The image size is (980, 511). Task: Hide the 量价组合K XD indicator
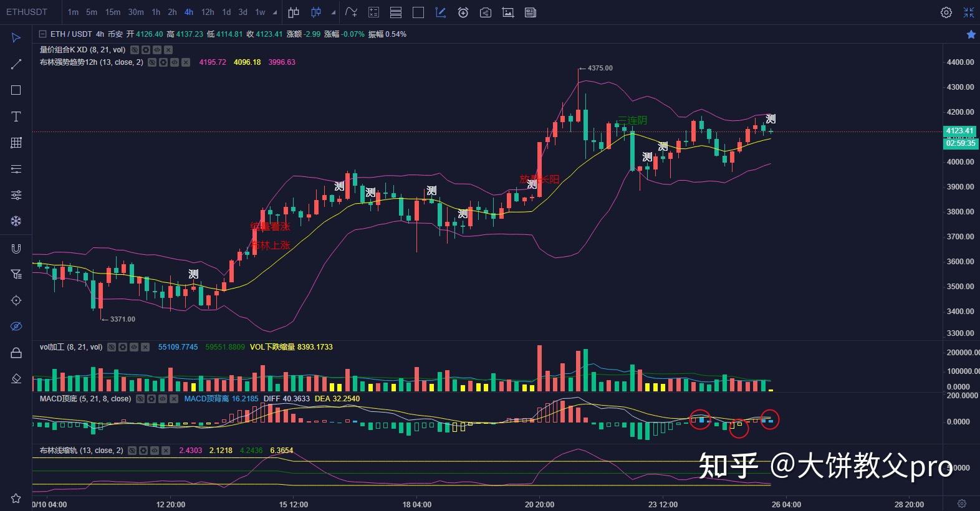[135, 50]
